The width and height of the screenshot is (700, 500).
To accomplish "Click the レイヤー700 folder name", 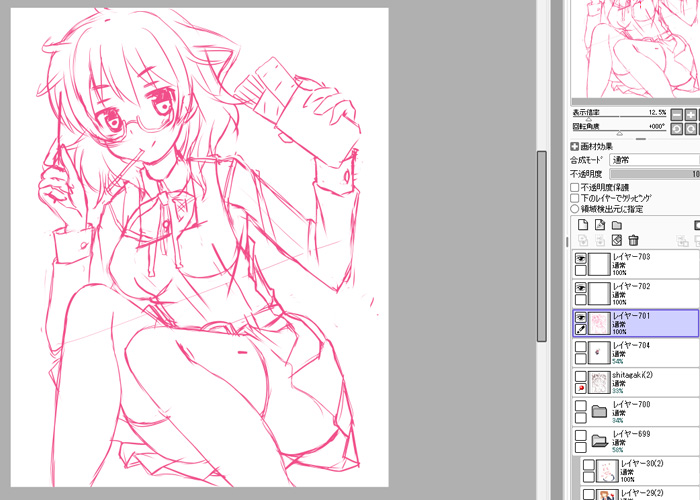I will (631, 404).
